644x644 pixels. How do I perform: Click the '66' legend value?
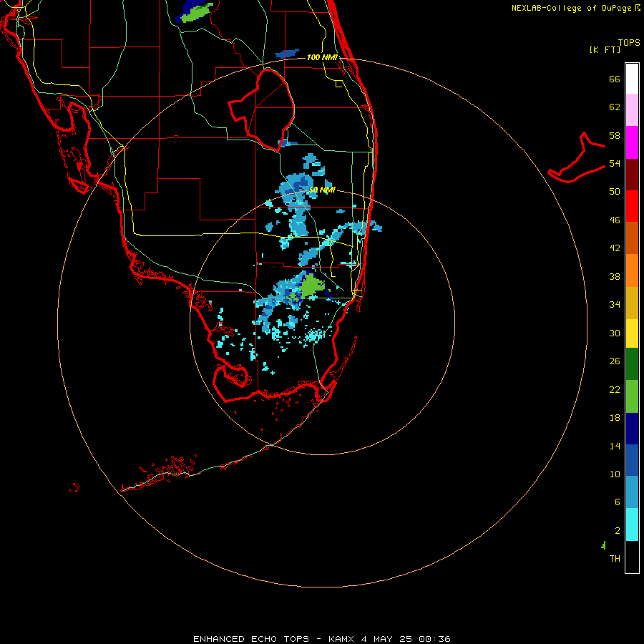615,79
